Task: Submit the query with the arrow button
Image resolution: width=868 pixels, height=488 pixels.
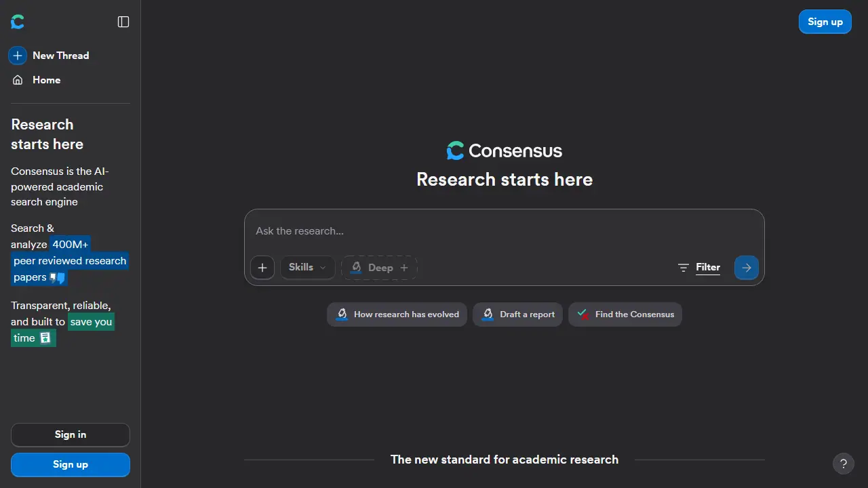Action: (747, 268)
